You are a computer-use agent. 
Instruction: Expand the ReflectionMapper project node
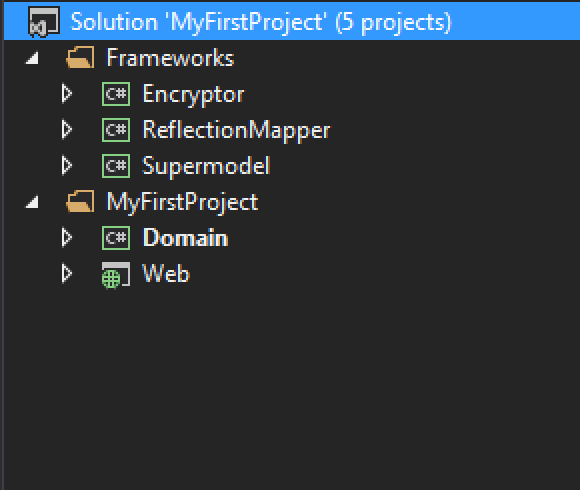(67, 129)
